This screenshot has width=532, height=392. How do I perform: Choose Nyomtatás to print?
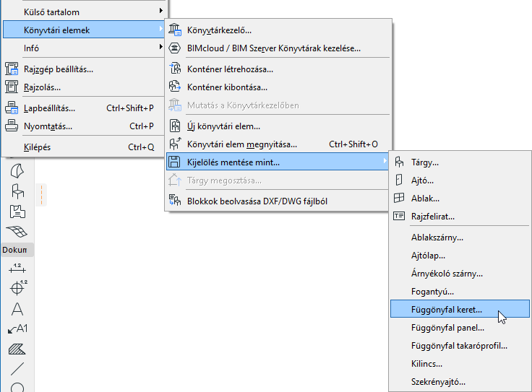click(x=83, y=126)
